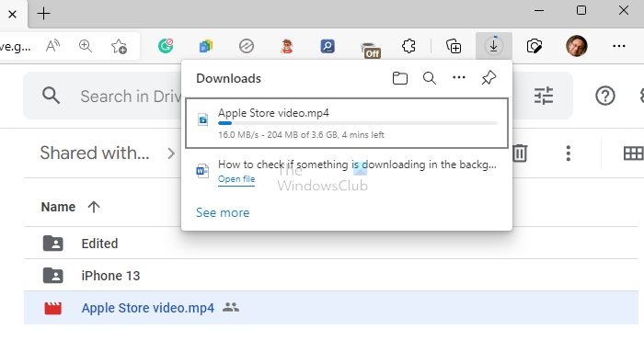This screenshot has width=644, height=352.
Task: Open the red character extension icon
Action: point(287,46)
